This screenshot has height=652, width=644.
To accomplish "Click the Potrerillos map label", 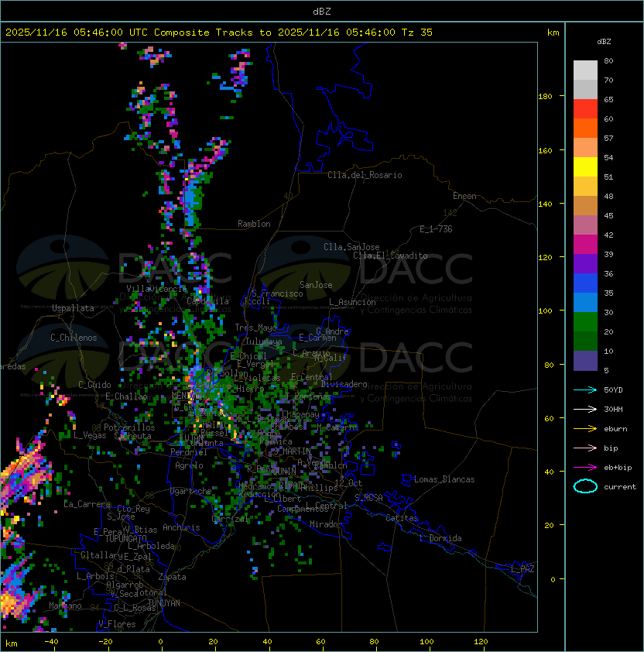I will point(129,427).
